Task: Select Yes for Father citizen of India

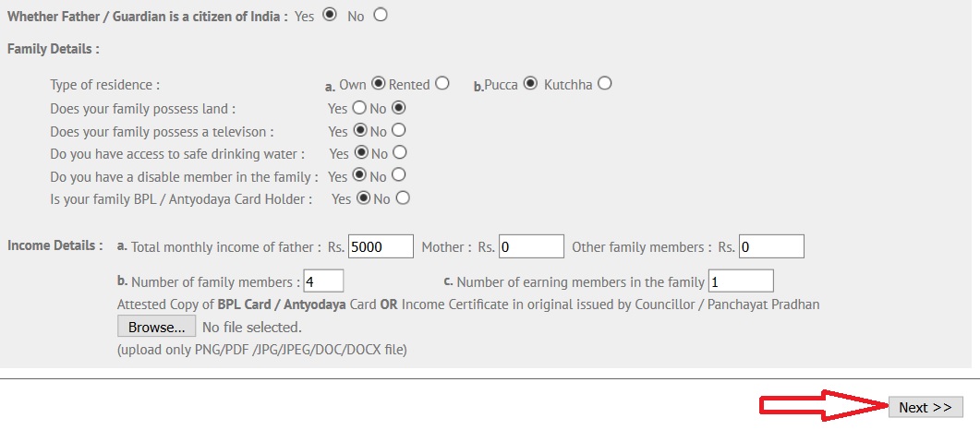Action: coord(330,15)
